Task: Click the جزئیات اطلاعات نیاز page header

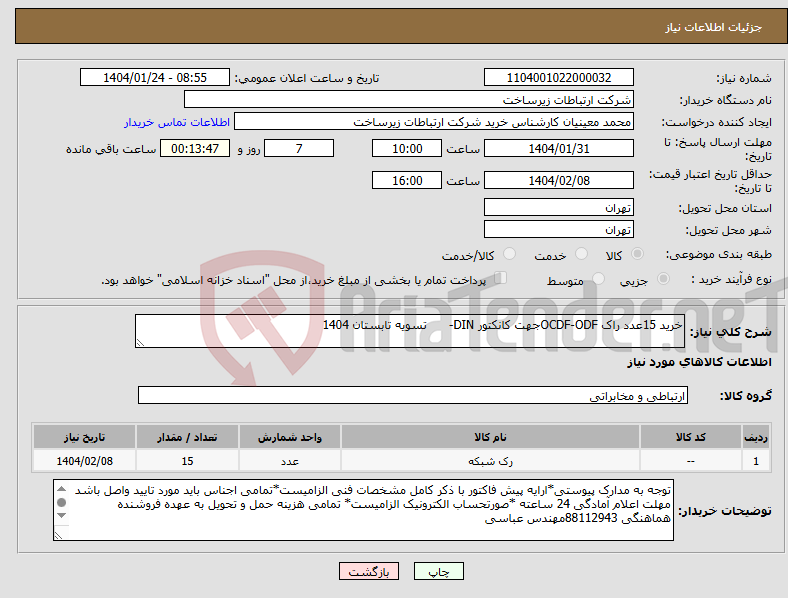Action: tap(713, 27)
